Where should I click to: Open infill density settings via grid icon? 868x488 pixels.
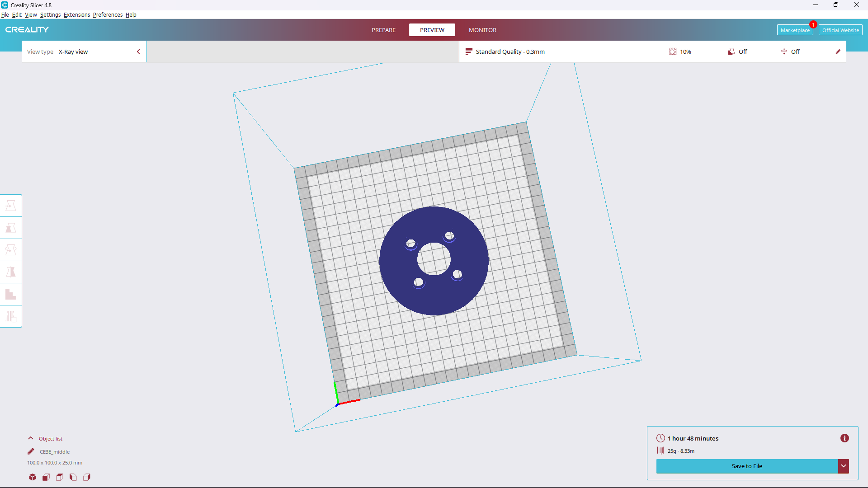pos(673,52)
